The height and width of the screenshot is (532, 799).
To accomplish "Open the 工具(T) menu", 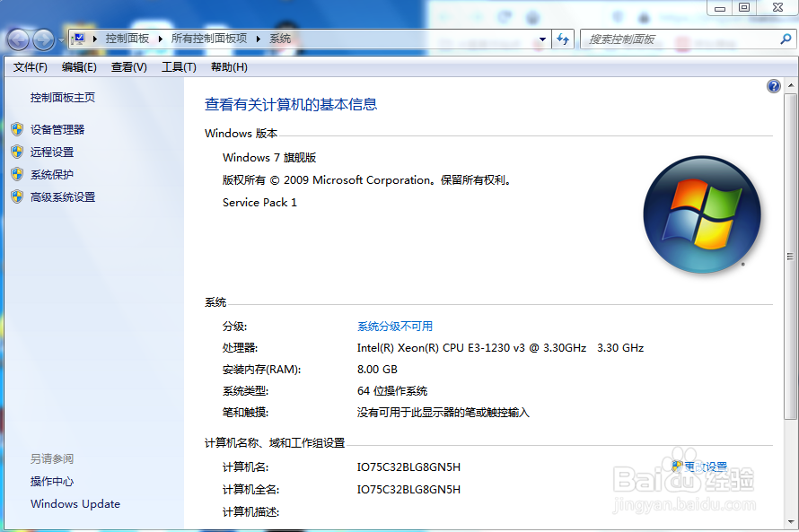I will pyautogui.click(x=179, y=67).
